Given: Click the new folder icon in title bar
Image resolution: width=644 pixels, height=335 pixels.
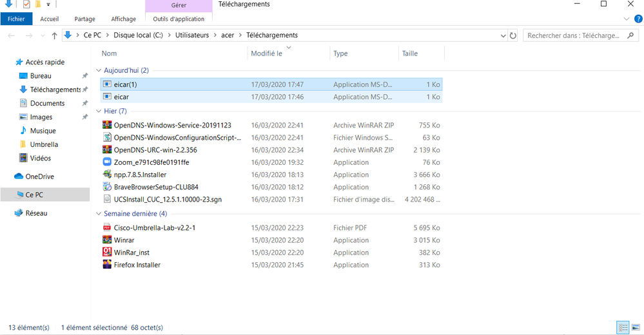Looking at the screenshot, I should click(38, 5).
